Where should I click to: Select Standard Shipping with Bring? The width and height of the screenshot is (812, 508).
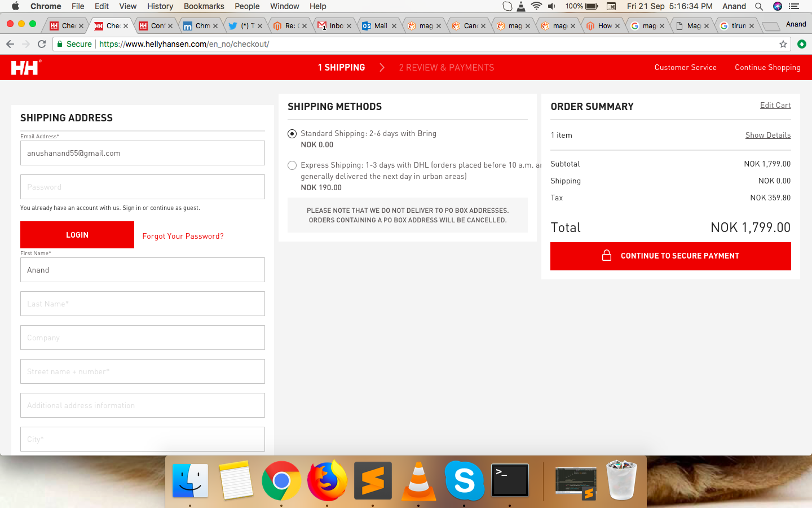[x=292, y=134]
